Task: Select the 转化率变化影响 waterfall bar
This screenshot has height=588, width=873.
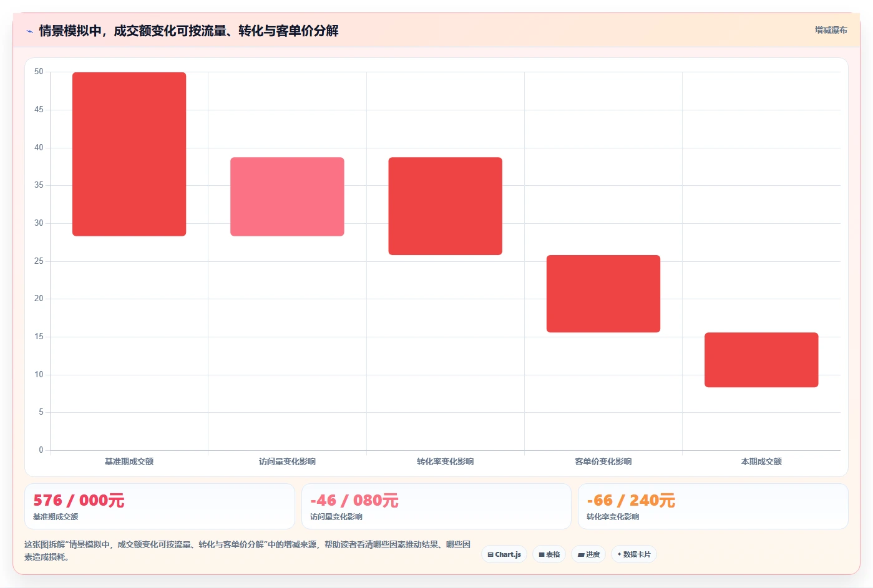Action: [445, 206]
